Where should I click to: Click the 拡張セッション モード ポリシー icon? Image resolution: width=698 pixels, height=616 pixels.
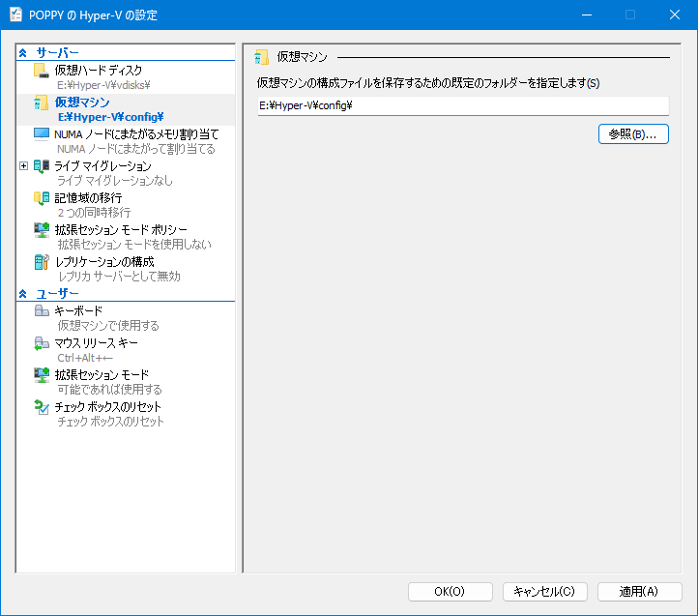[x=42, y=230]
